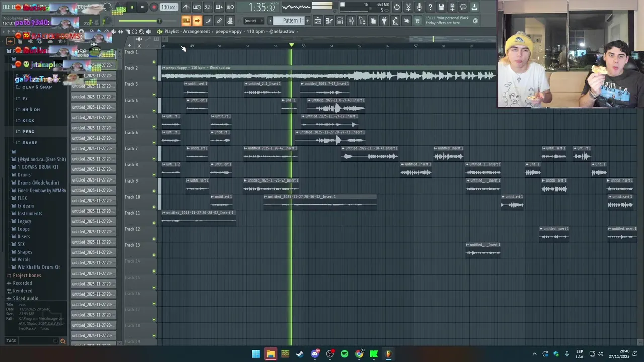Image resolution: width=644 pixels, height=362 pixels.
Task: Open the audio editor scissors icon
Action: pos(408,7)
